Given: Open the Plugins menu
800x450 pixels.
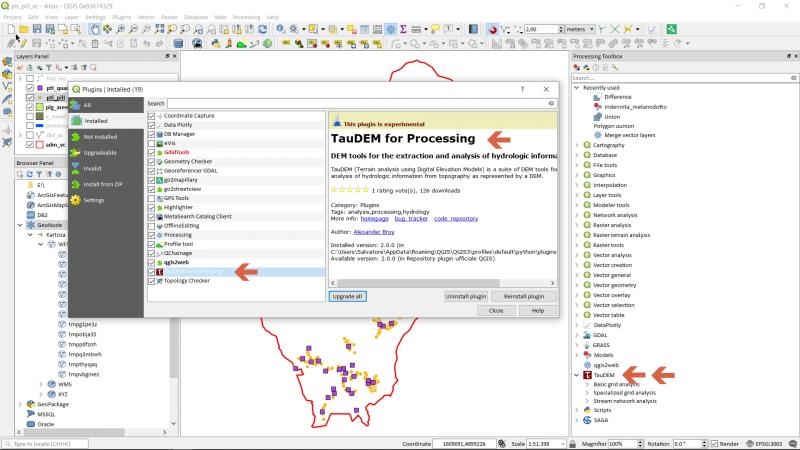Looking at the screenshot, I should (121, 17).
